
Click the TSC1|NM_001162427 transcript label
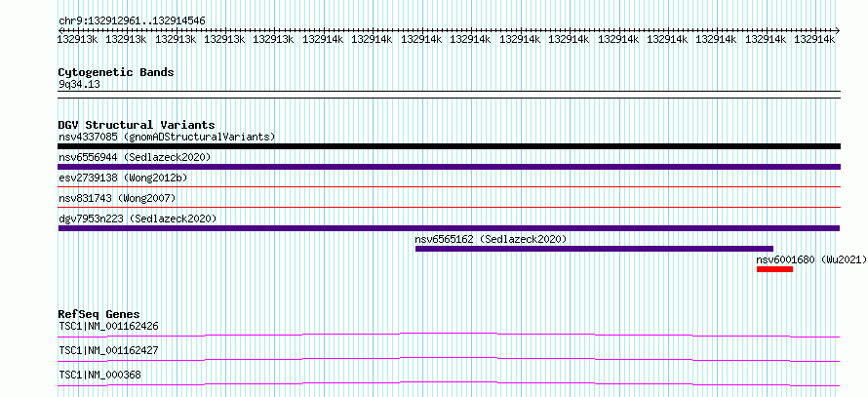tap(108, 350)
